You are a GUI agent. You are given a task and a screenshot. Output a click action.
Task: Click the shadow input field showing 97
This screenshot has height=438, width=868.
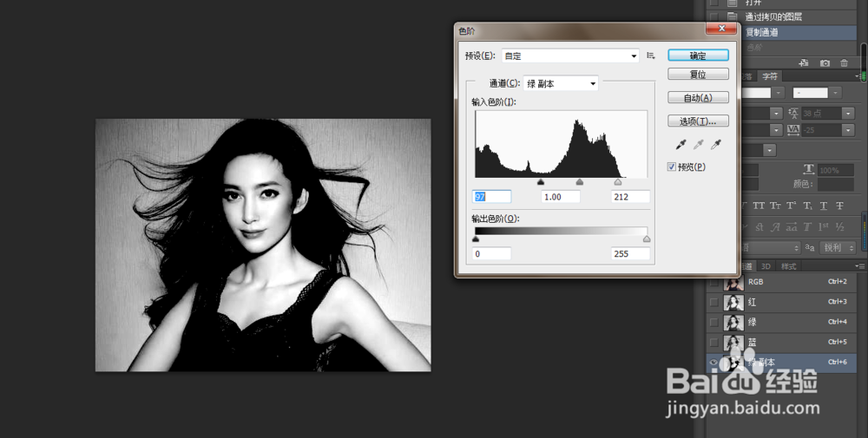tap(491, 197)
